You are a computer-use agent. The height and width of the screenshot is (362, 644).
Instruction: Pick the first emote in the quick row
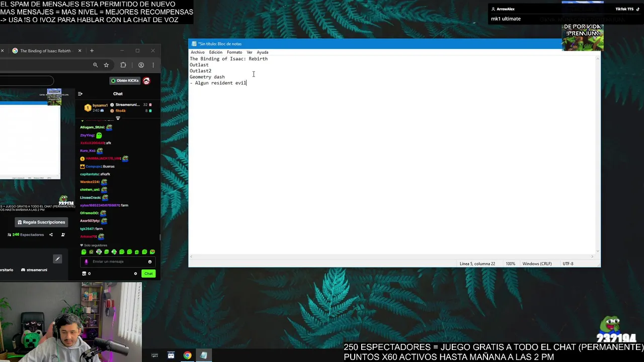click(x=84, y=252)
